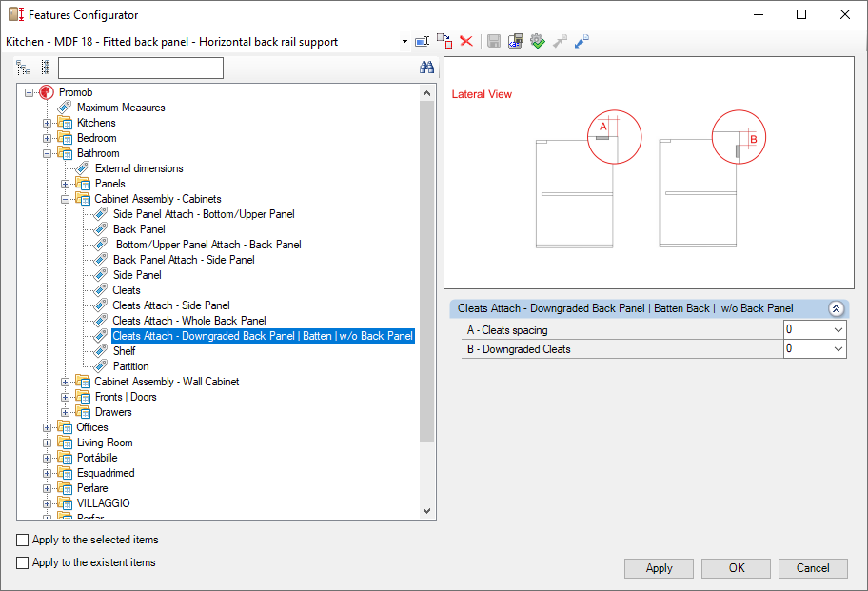Click the A - Cleats spacing label
This screenshot has height=591, width=868.
point(507,330)
